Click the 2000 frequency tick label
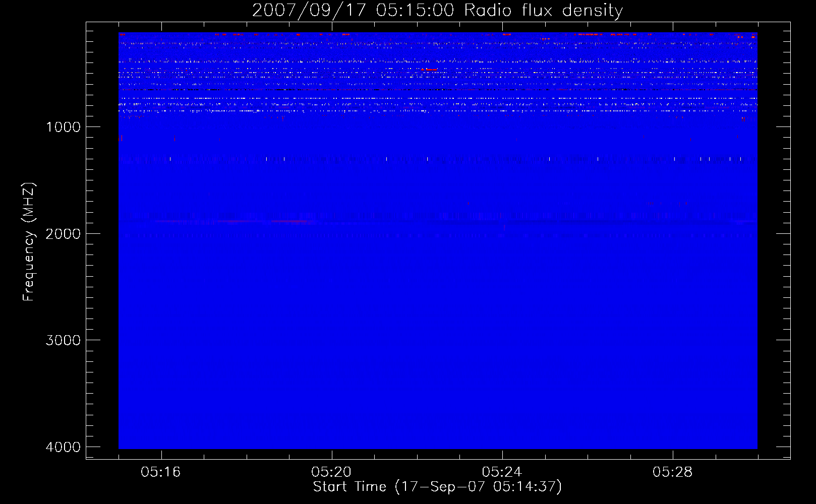Viewport: 816px width, 504px height. point(63,233)
